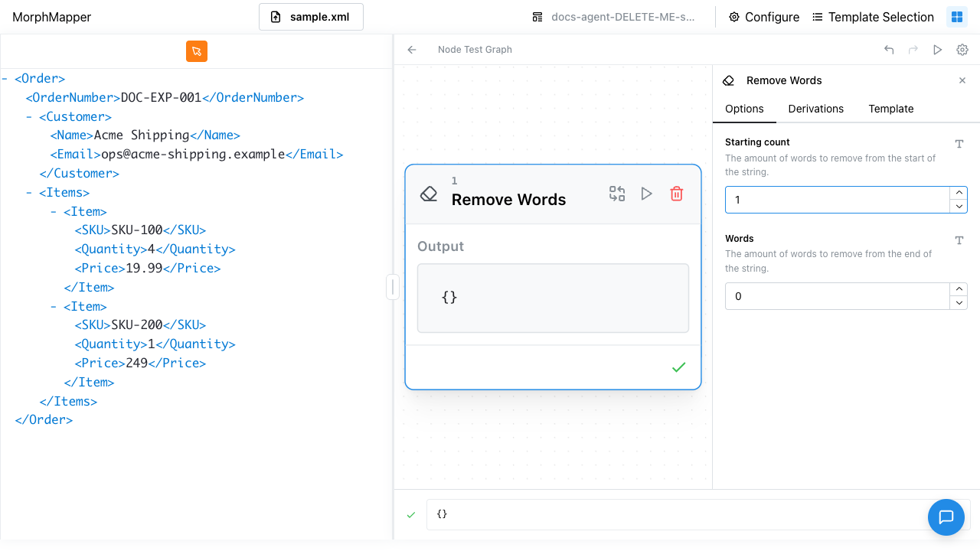980x551 pixels.
Task: Focus the Words input field
Action: (838, 296)
